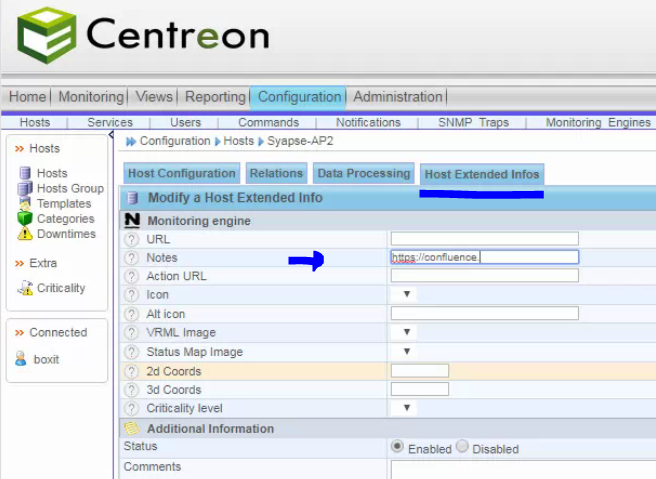Open the SNMP Traps submenu link
Screen dimensions: 656x479
[473, 122]
